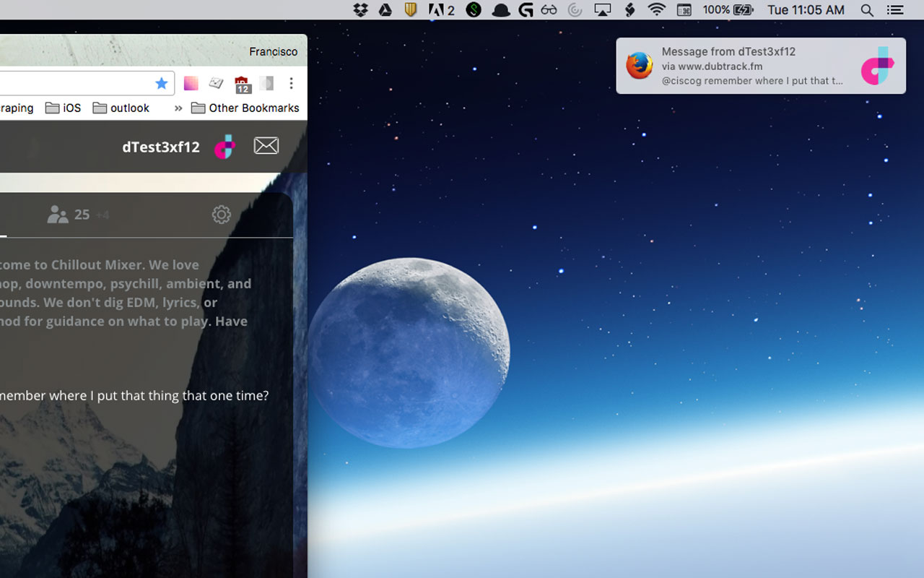Click the pink gradient extension icon
The width and height of the screenshot is (924, 578).
(x=191, y=83)
